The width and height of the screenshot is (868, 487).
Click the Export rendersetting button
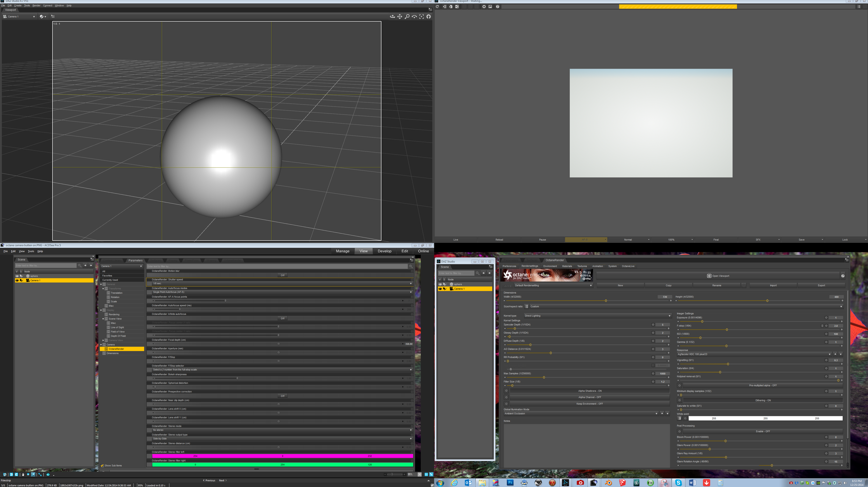click(x=821, y=285)
